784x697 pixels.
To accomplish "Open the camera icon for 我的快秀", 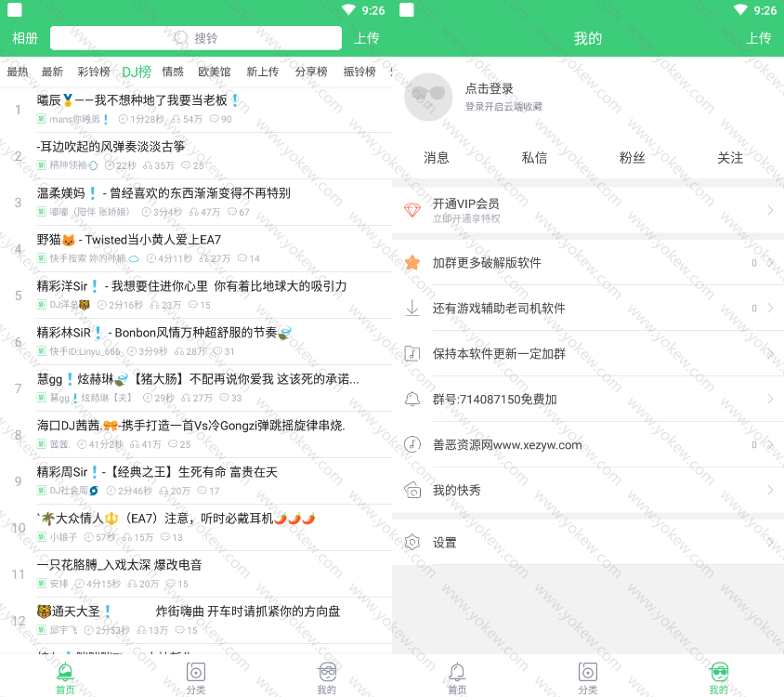I will [412, 490].
